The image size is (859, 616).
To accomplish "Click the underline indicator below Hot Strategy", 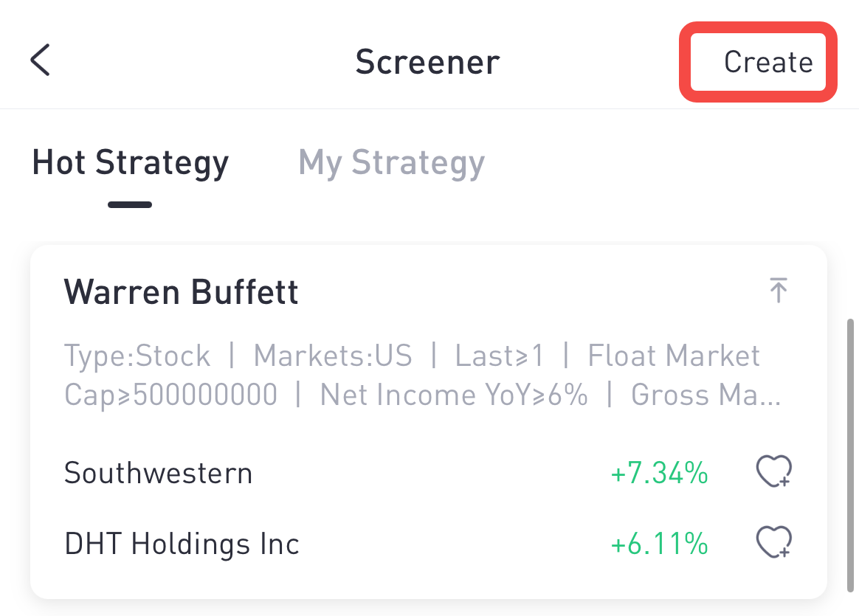I will coord(130,205).
